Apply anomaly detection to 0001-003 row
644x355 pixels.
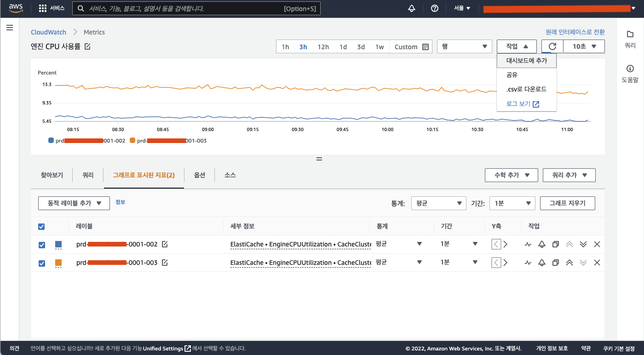pyautogui.click(x=528, y=263)
